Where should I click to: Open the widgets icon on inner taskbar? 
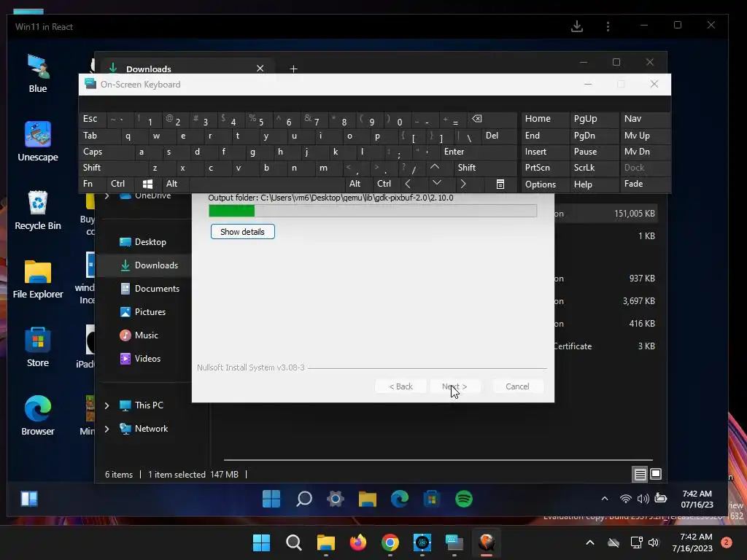[29, 499]
